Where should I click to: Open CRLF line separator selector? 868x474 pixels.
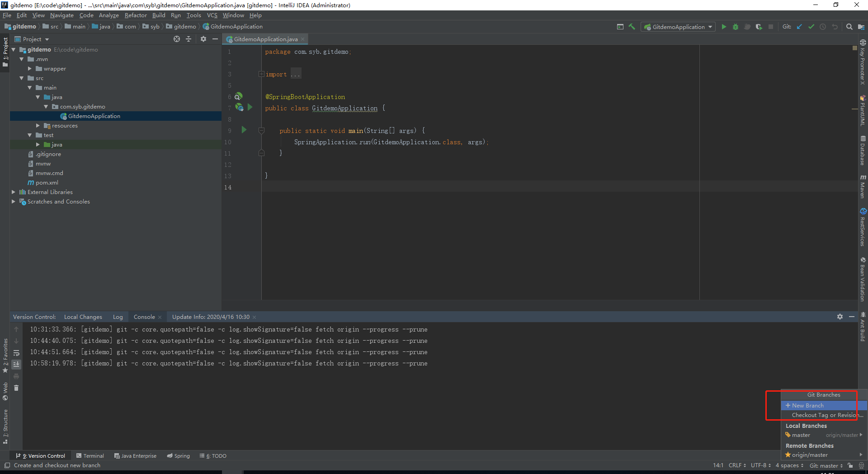click(737, 465)
